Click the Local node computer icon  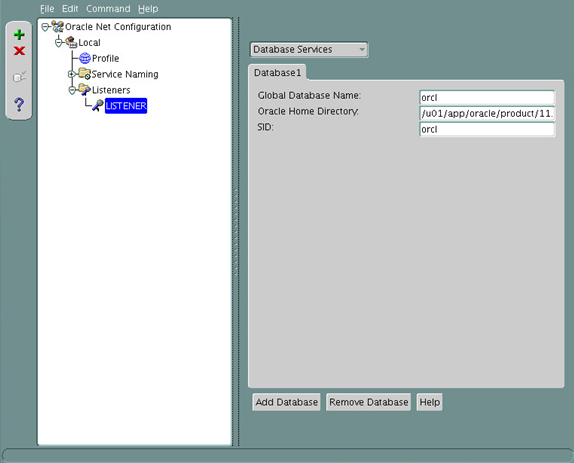(71, 42)
